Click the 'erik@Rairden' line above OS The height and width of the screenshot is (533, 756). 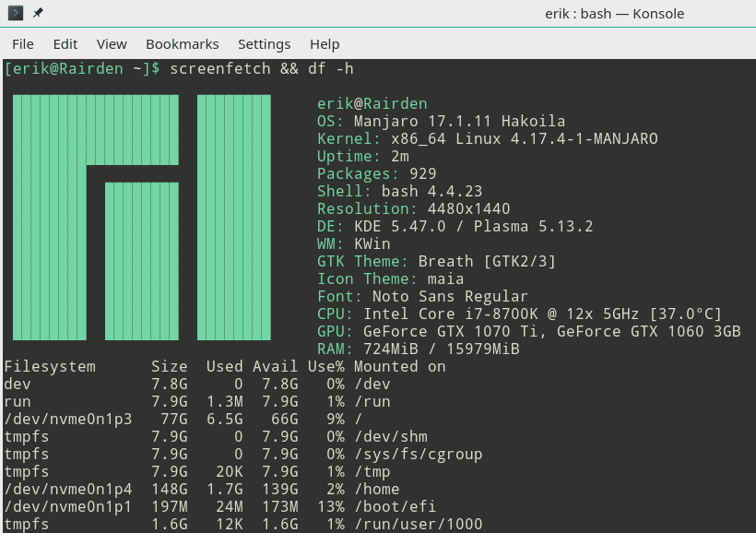pyautogui.click(x=372, y=103)
